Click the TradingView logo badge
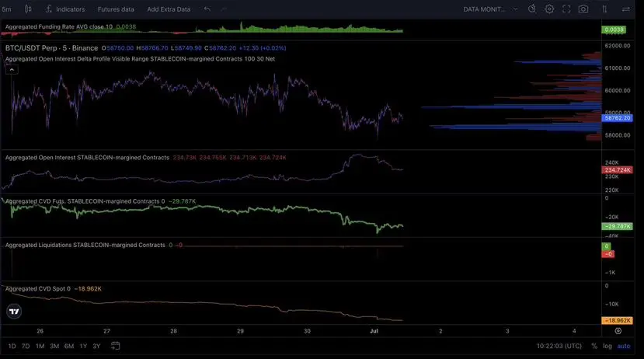This screenshot has height=359, width=644. [14, 312]
